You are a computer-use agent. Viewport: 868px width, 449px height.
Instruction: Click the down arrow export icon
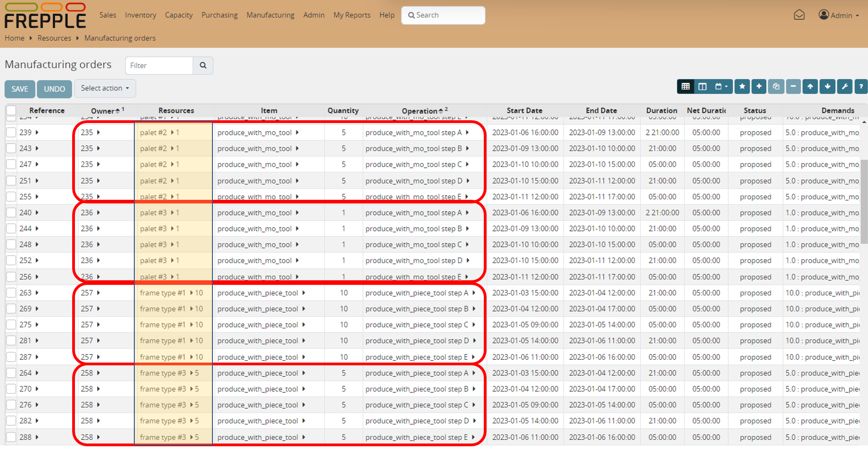click(x=827, y=86)
